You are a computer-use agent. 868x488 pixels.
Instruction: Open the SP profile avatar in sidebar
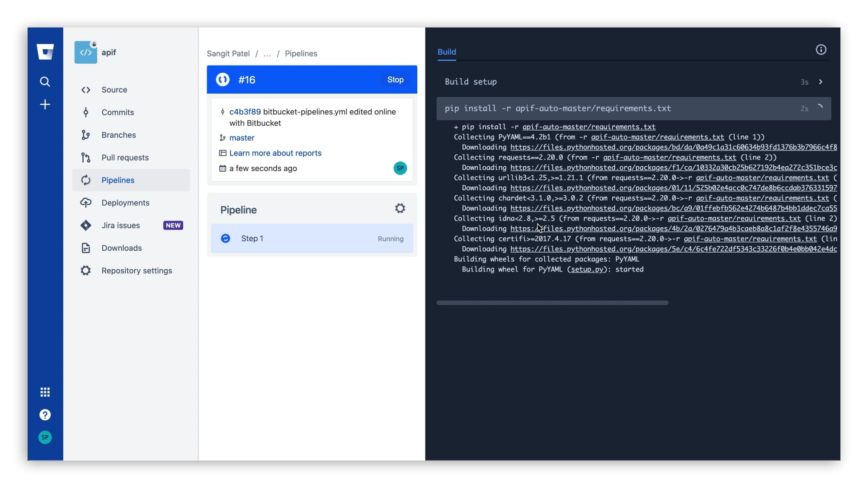pos(45,437)
